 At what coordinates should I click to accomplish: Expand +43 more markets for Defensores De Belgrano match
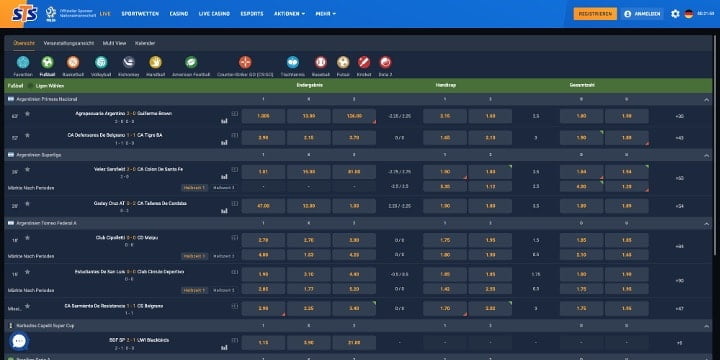pos(680,138)
